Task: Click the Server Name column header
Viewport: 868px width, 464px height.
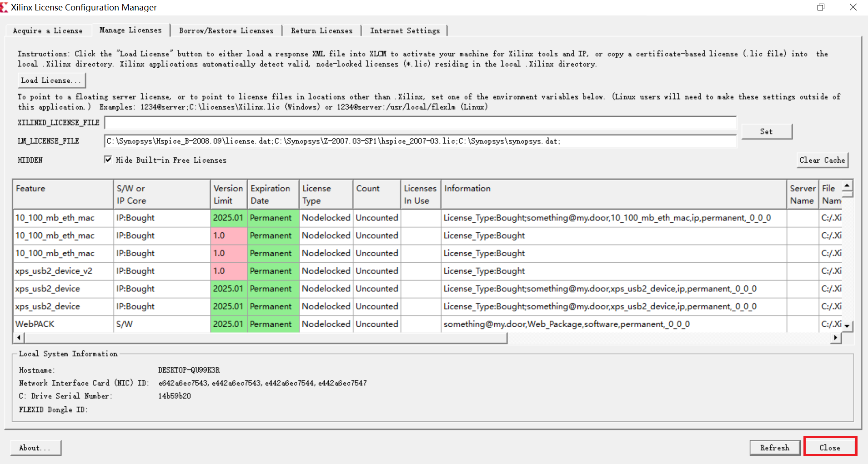Action: click(803, 195)
